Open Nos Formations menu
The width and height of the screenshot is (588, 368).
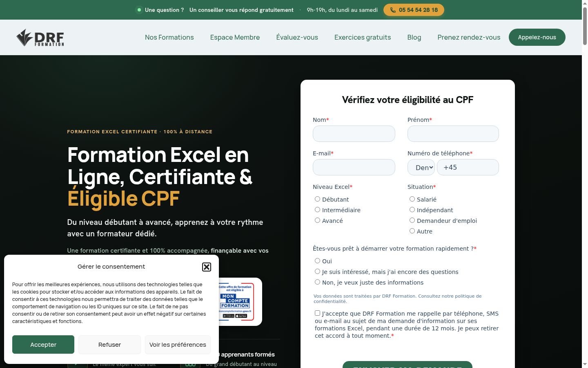169,37
